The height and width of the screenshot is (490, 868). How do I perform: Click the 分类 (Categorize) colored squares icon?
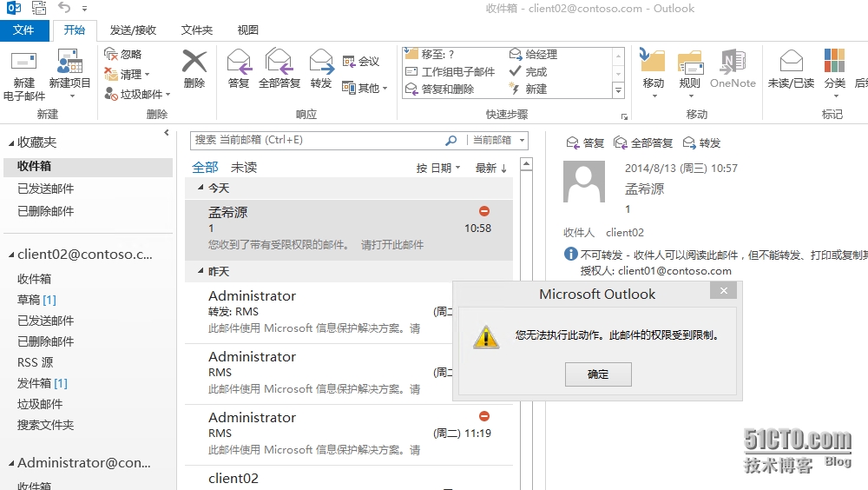pyautogui.click(x=834, y=62)
